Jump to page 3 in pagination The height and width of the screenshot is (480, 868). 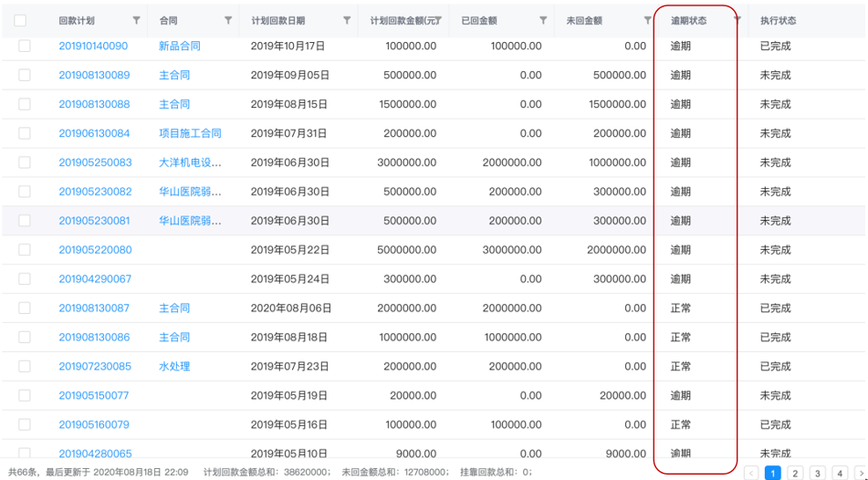pyautogui.click(x=817, y=473)
